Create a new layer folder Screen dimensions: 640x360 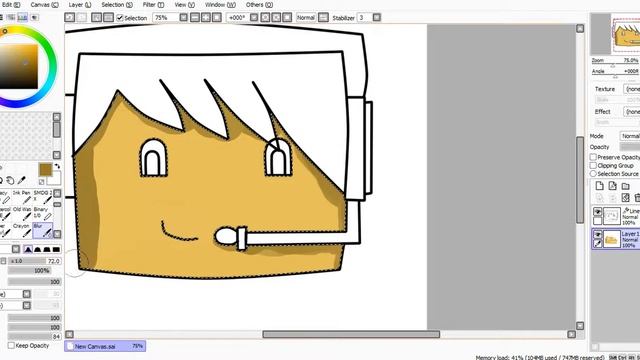pos(626,186)
